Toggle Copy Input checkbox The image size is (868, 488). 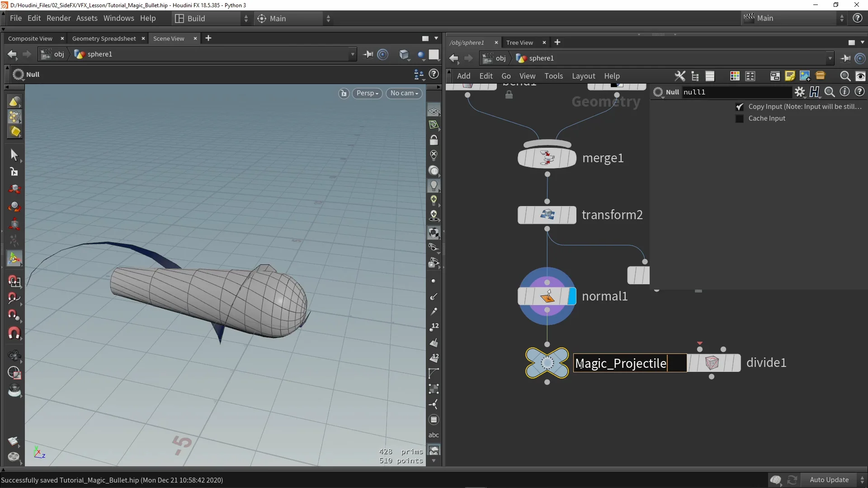[740, 107]
